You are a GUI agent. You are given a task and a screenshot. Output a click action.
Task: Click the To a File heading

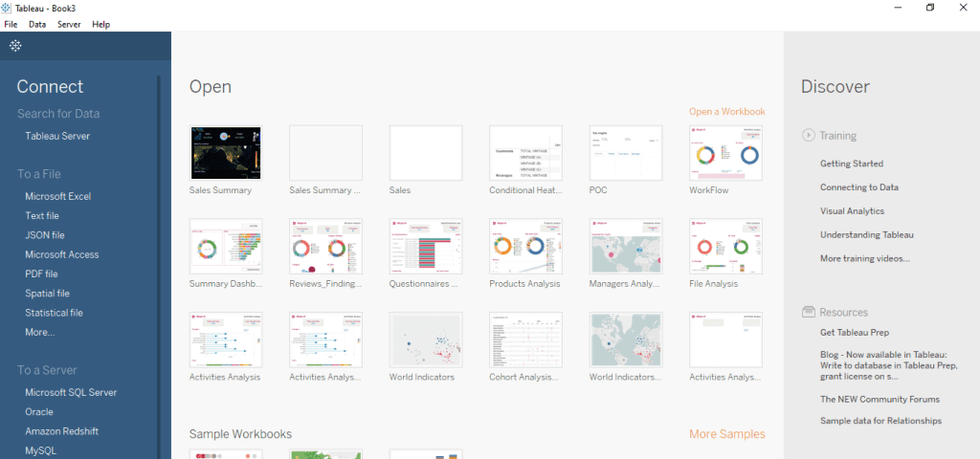click(x=38, y=174)
